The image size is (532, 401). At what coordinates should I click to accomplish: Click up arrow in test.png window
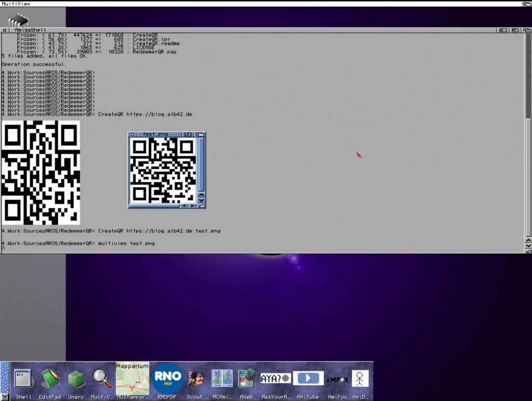(201, 195)
